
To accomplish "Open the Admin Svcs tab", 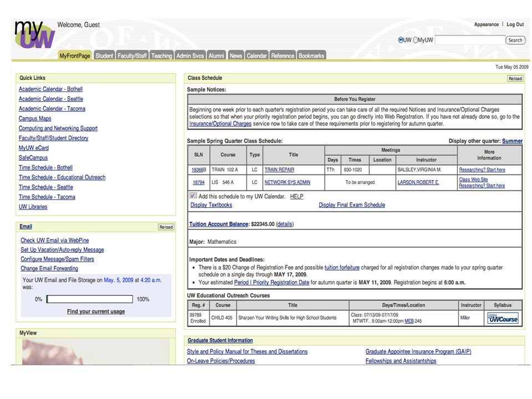I will click(x=190, y=55).
